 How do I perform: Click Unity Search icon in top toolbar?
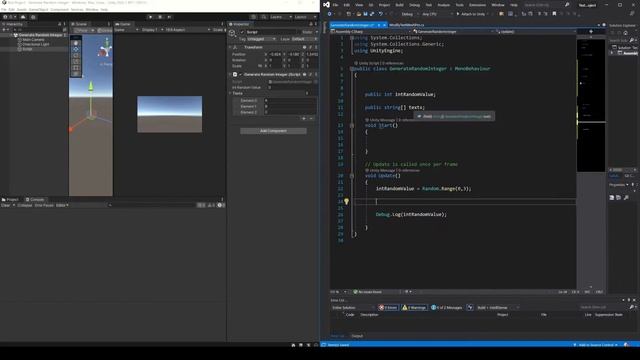coord(264,17)
